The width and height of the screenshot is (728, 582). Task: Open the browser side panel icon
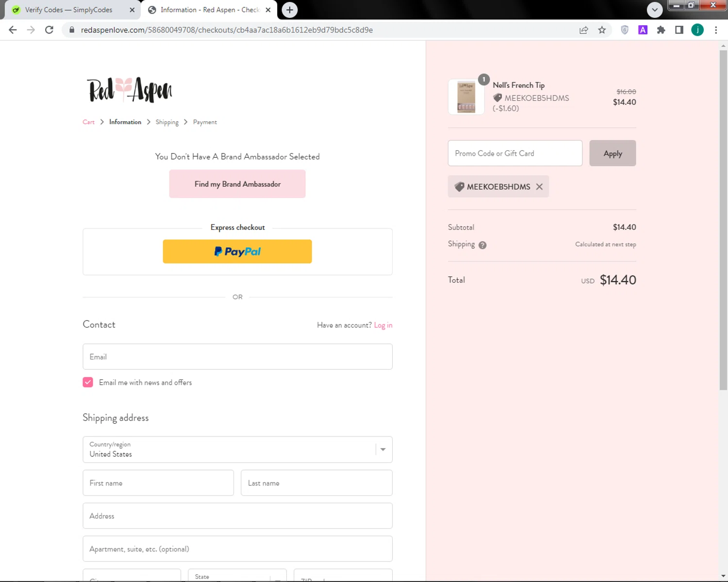pos(679,30)
